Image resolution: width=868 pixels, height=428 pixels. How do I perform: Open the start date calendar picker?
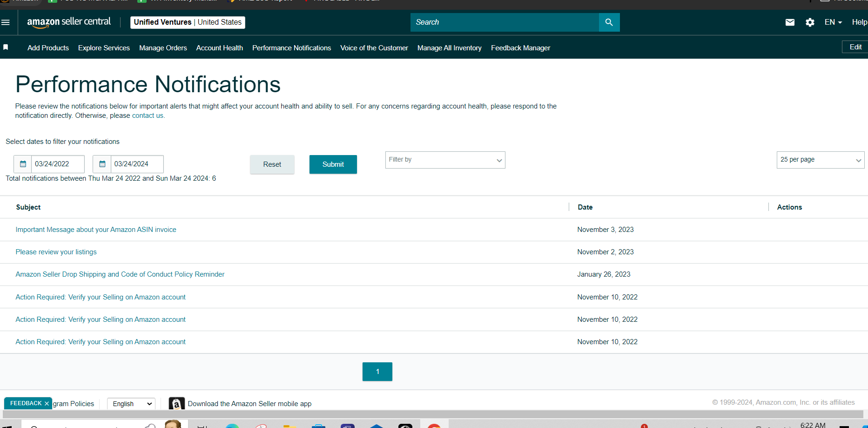coord(23,164)
